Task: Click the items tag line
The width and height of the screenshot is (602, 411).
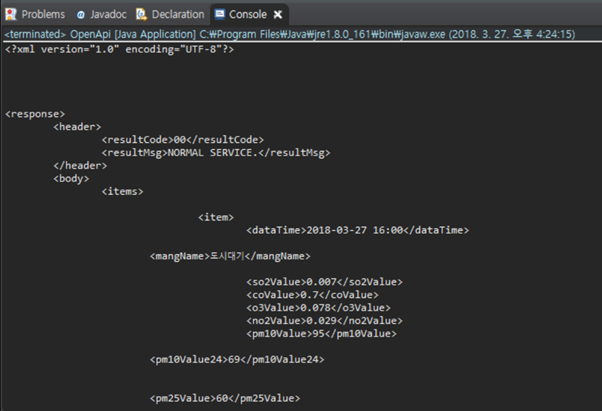Action: pos(122,191)
